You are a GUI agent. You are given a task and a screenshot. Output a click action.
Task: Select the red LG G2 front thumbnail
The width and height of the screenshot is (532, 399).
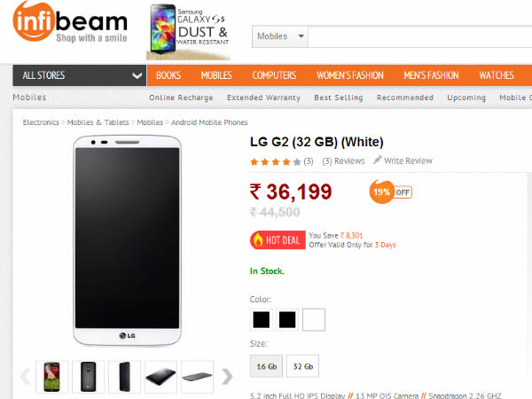coord(51,377)
